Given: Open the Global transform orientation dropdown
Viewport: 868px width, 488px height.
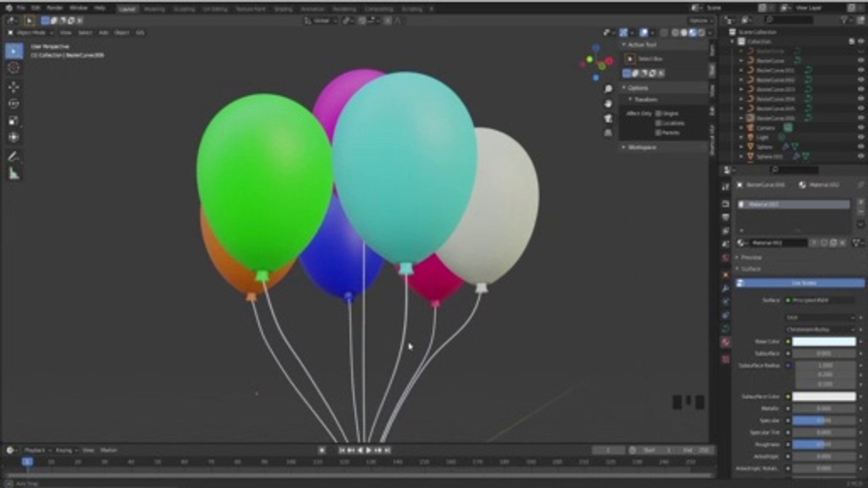Looking at the screenshot, I should pos(322,20).
